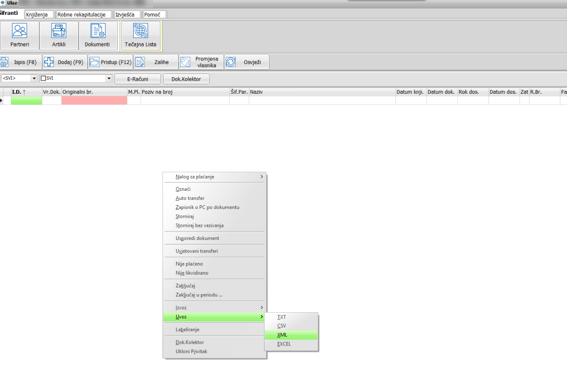Choose EXCEL import option
Screen dimensions: 567x392
pyautogui.click(x=284, y=344)
